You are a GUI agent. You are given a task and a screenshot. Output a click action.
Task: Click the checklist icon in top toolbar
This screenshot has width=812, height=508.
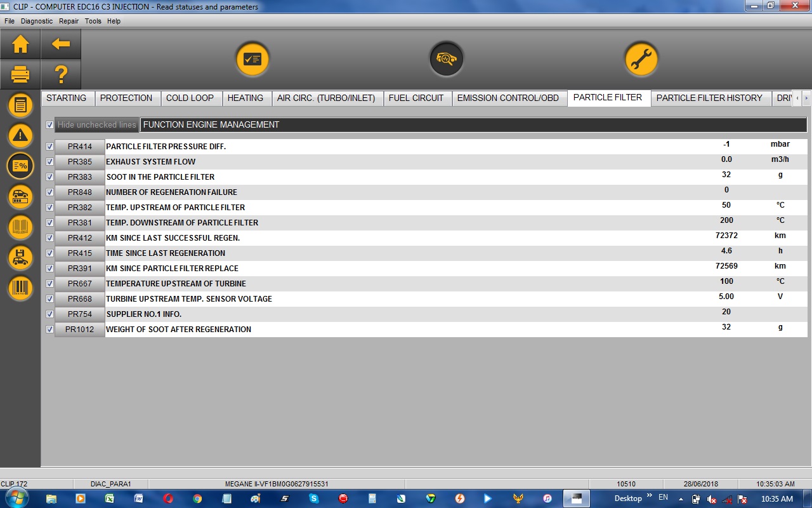tap(252, 59)
